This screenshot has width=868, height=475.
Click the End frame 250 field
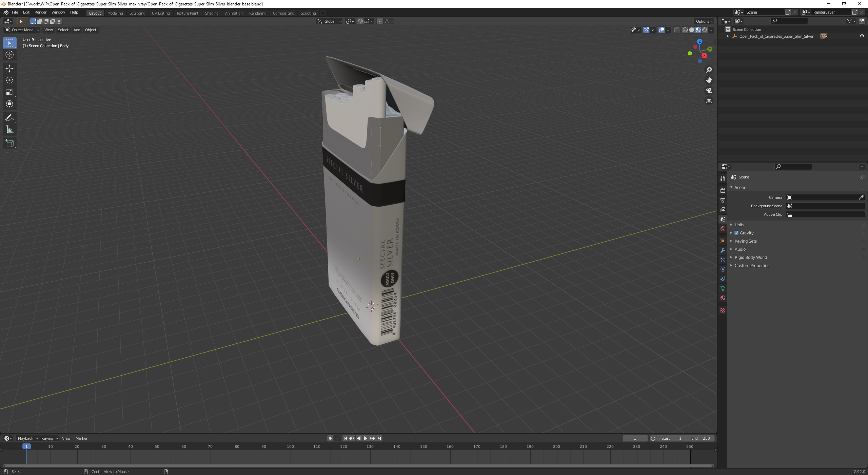tap(701, 438)
